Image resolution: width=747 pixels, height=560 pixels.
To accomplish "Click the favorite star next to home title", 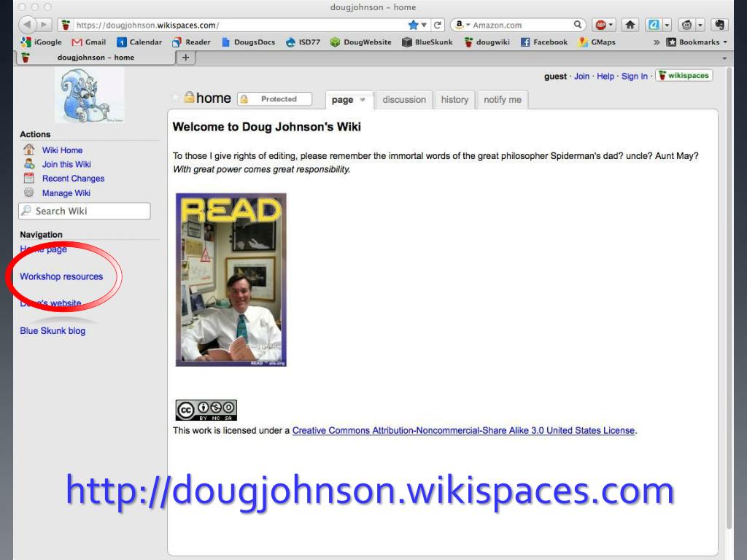I will pyautogui.click(x=176, y=98).
